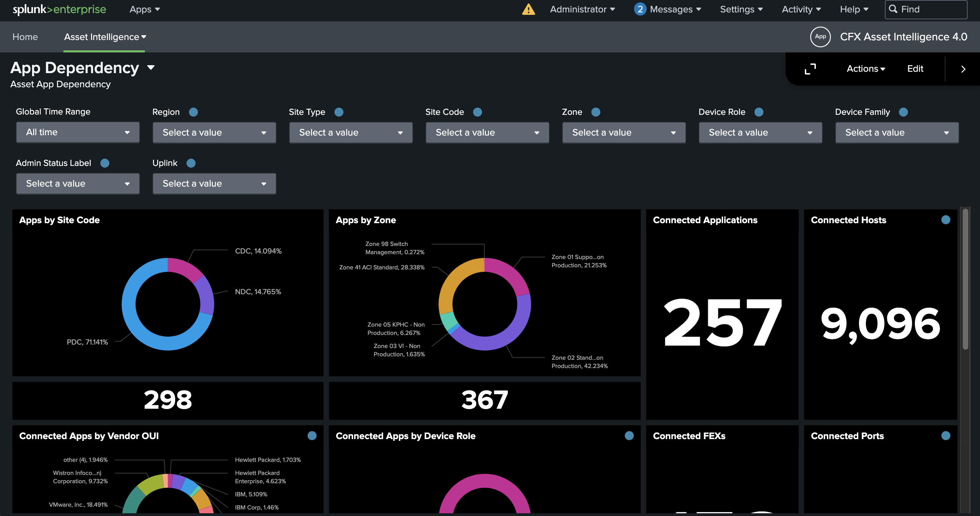
Task: Click info dot on Connected Apps by Vendor OUI
Action: coord(312,435)
